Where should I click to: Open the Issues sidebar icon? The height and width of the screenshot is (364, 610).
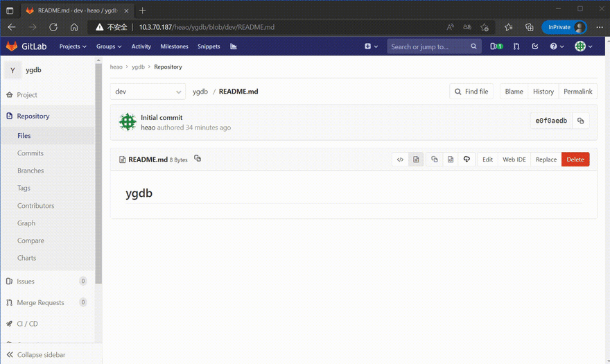click(9, 281)
